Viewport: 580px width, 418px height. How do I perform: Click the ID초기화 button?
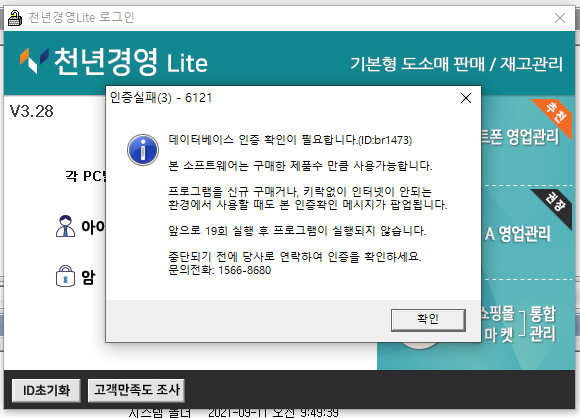coord(46,390)
